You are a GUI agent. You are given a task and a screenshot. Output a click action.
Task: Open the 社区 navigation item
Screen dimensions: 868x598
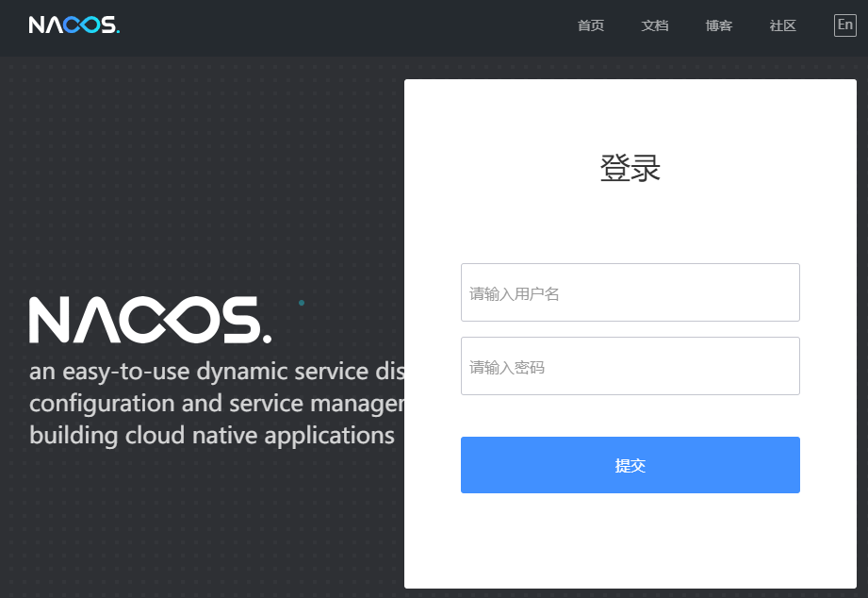[x=783, y=25]
